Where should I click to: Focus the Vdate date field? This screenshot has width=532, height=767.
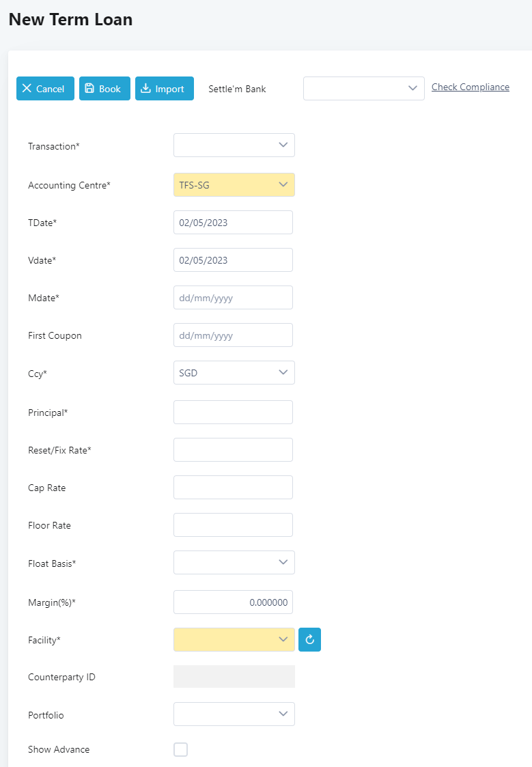point(233,260)
